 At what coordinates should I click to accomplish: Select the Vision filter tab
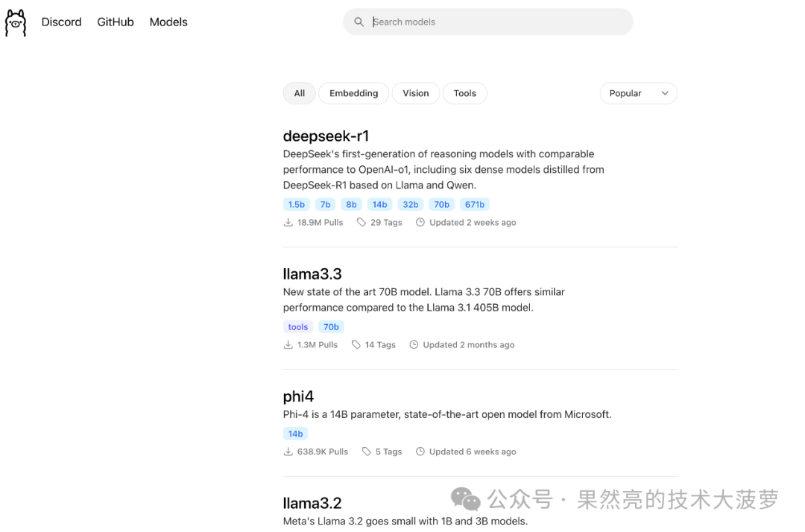click(416, 93)
